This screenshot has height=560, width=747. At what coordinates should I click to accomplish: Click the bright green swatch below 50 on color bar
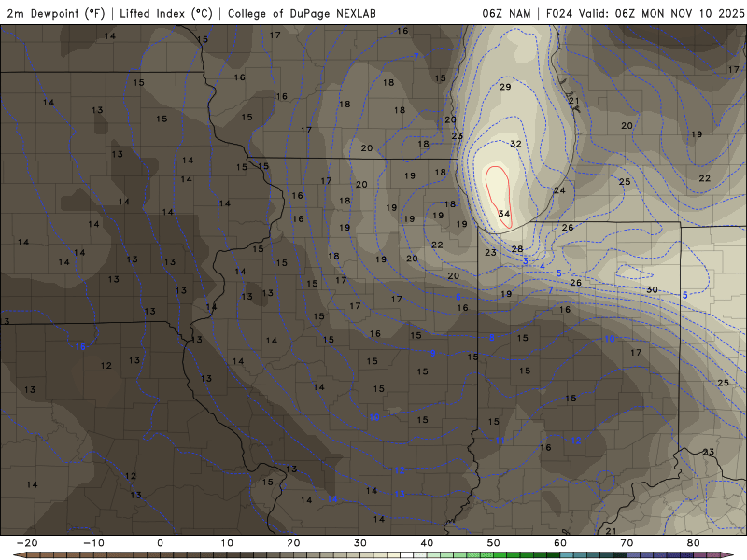(500, 554)
